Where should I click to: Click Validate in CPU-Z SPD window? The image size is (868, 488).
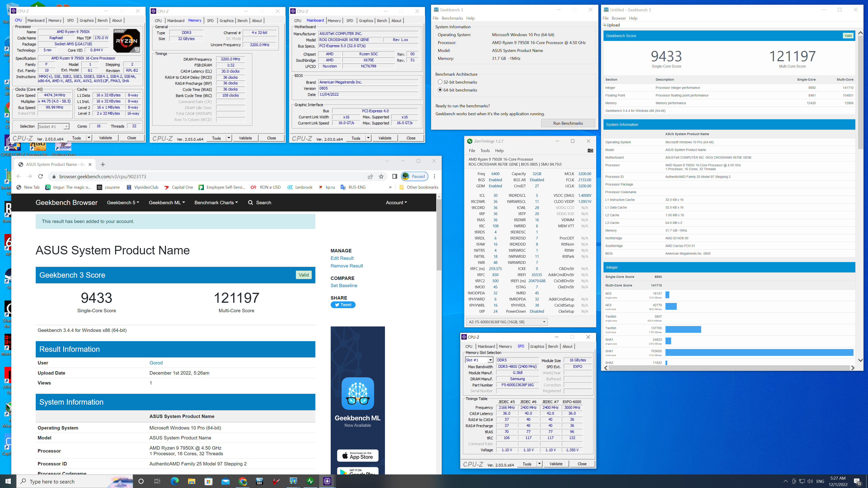tap(556, 464)
